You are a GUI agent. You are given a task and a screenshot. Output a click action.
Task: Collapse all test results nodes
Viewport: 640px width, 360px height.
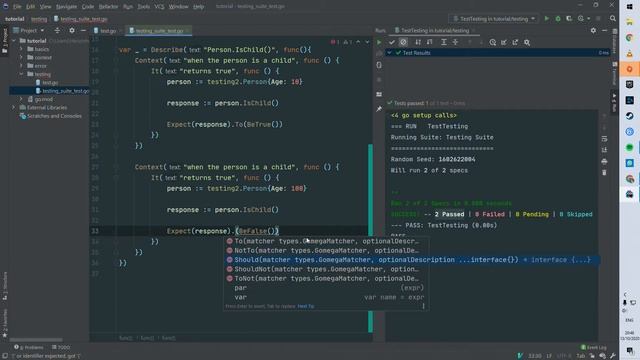(x=455, y=42)
